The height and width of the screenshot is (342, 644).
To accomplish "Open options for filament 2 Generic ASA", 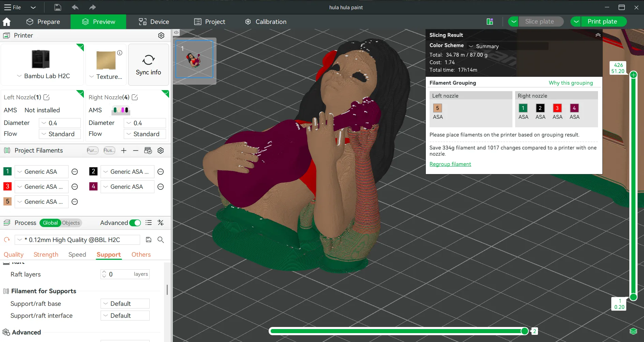I will click(161, 172).
